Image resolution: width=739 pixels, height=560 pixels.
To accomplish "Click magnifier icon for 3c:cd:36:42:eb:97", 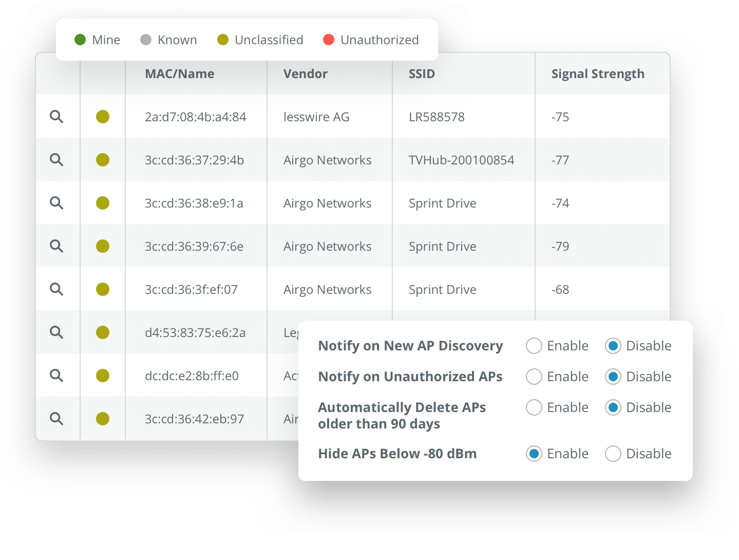I will pyautogui.click(x=56, y=419).
